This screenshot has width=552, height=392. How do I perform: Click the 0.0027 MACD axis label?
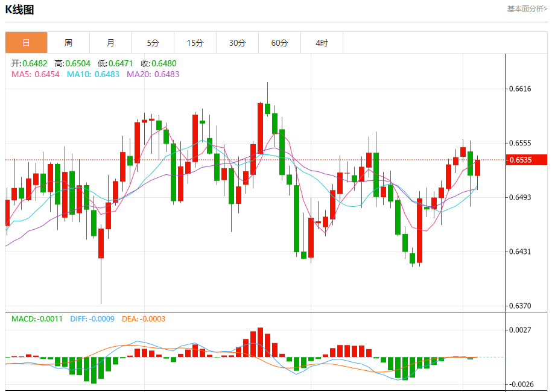coord(520,330)
